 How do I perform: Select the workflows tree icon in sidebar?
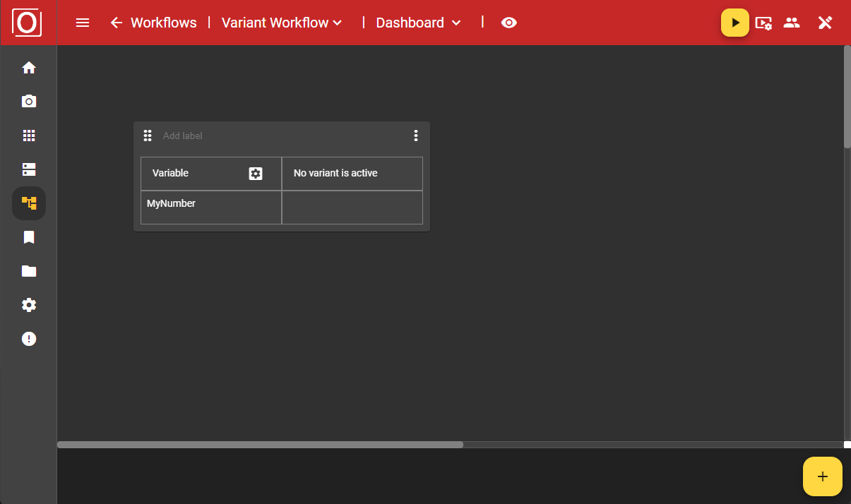(29, 203)
